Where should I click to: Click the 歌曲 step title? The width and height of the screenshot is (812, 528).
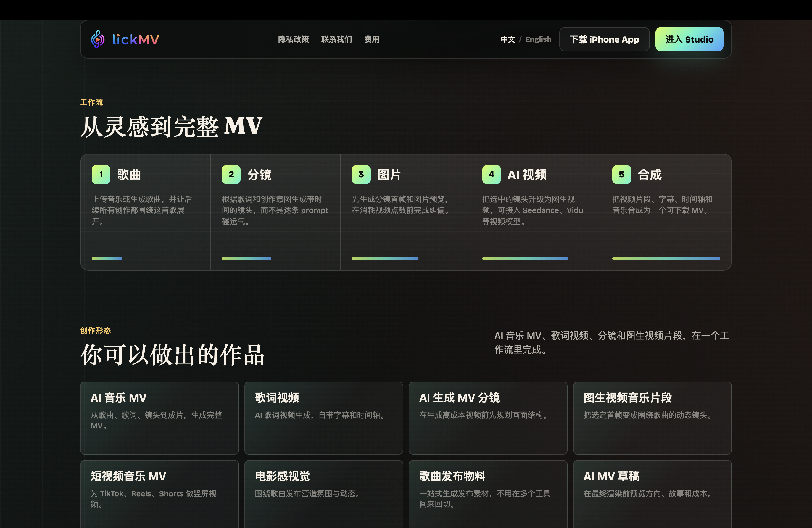tap(129, 175)
